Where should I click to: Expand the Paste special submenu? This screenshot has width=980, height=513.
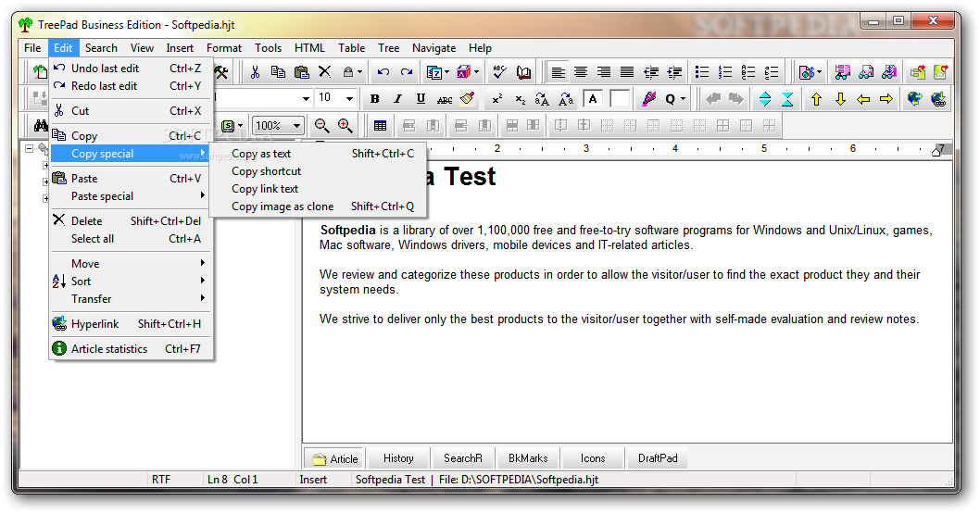[131, 196]
